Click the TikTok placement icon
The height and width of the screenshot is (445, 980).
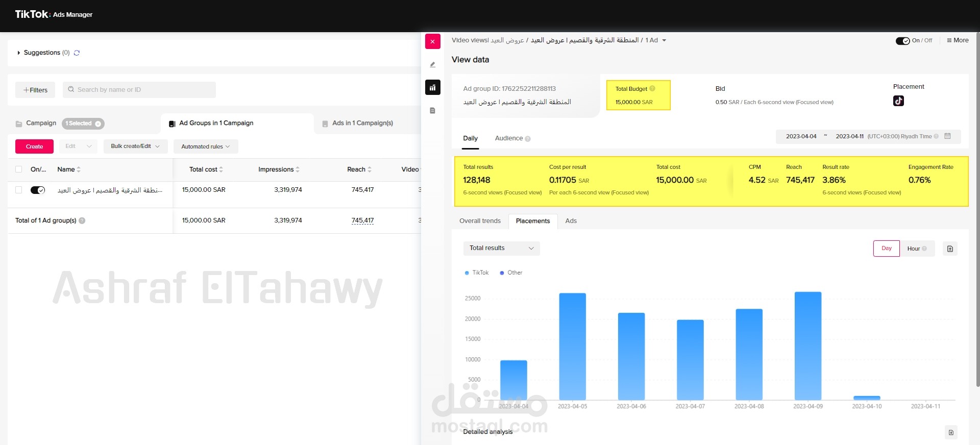[x=898, y=101]
